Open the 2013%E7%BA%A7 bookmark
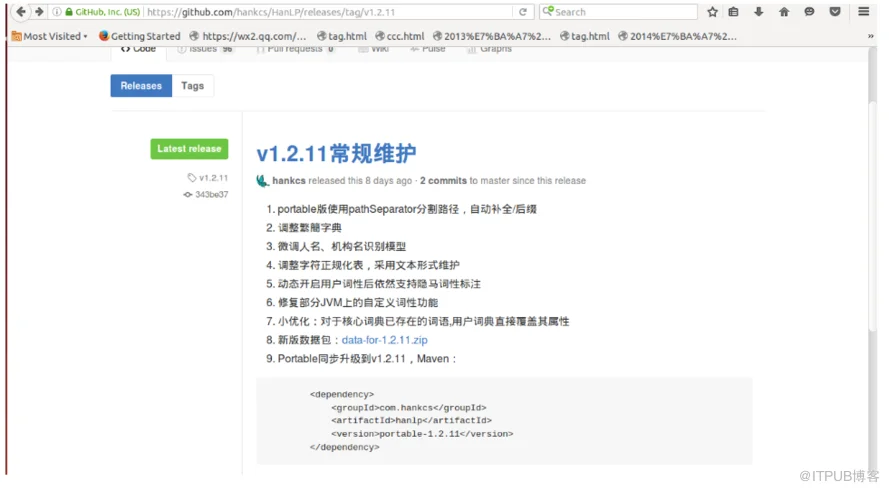Image resolution: width=889 pixels, height=491 pixels. [x=492, y=36]
